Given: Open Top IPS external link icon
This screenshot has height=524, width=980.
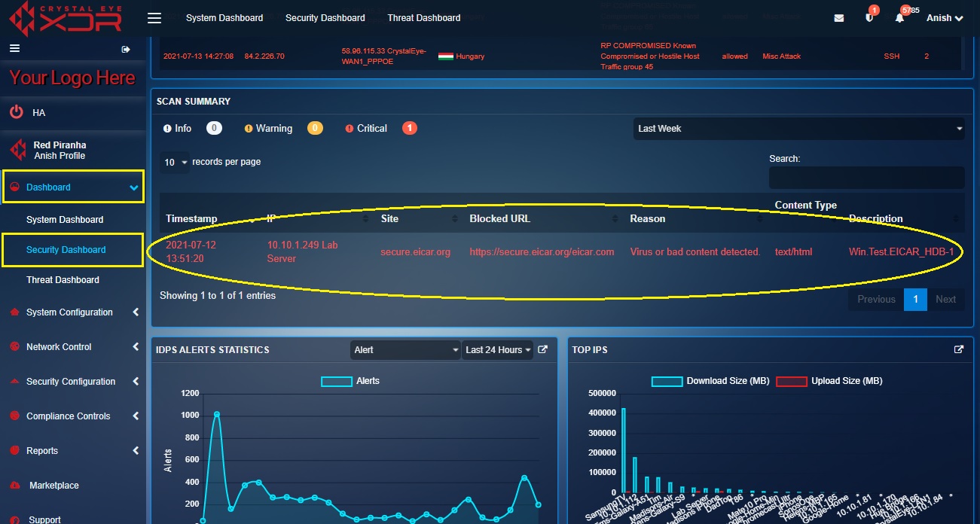Looking at the screenshot, I should (959, 349).
